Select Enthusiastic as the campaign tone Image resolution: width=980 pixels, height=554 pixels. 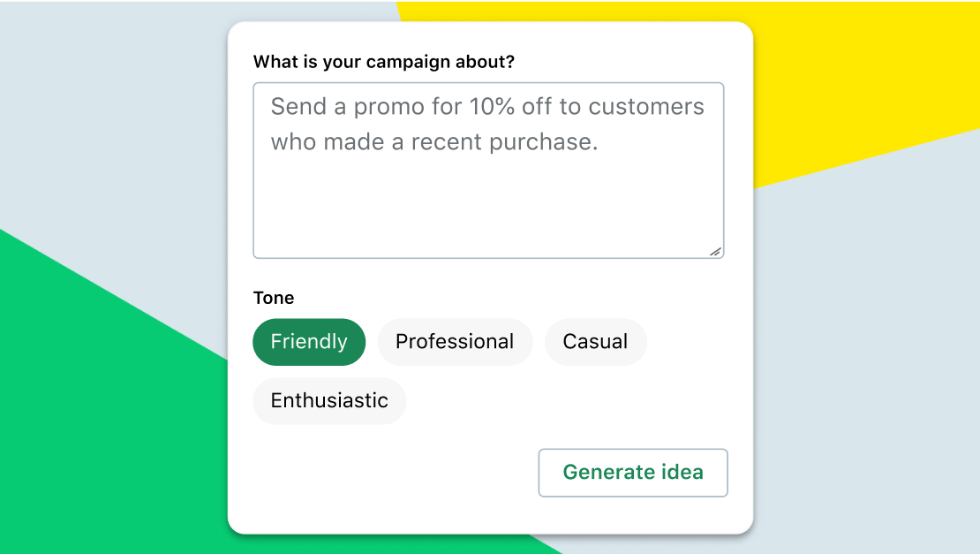point(329,400)
